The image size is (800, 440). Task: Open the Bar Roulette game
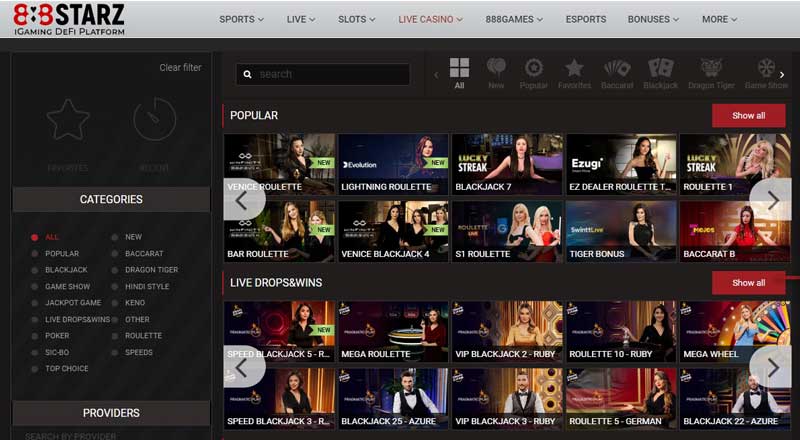(280, 231)
